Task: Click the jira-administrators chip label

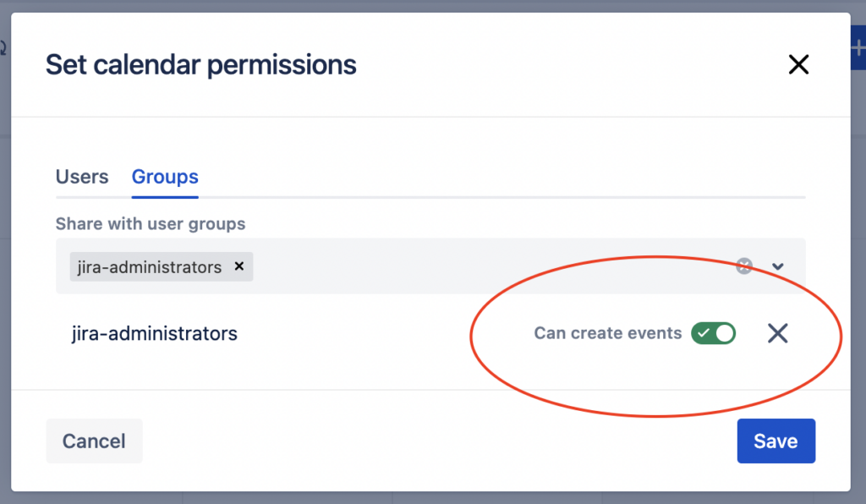Action: [149, 267]
